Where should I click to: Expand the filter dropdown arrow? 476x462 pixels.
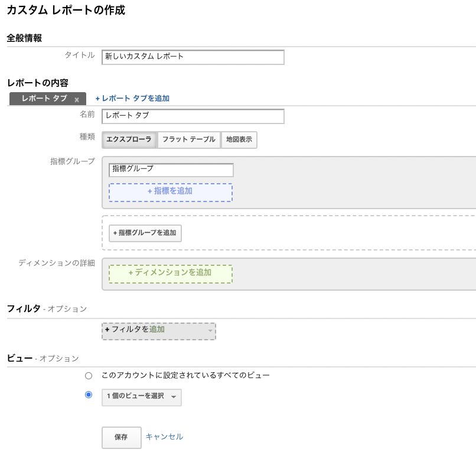pyautogui.click(x=211, y=331)
